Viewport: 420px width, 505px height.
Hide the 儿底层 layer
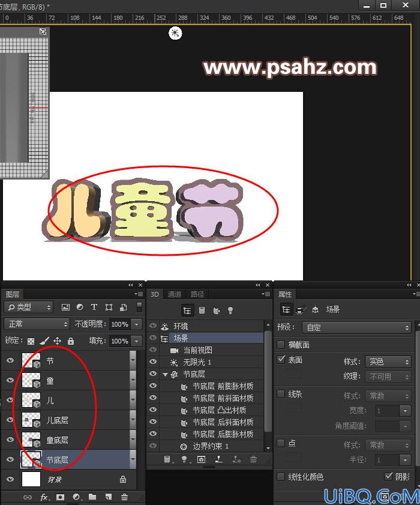pyautogui.click(x=10, y=420)
